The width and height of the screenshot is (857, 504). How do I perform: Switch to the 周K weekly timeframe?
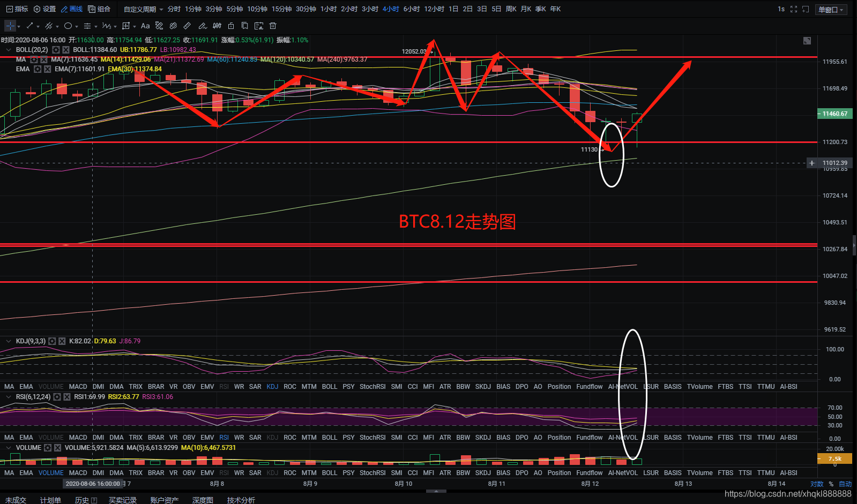(x=511, y=9)
